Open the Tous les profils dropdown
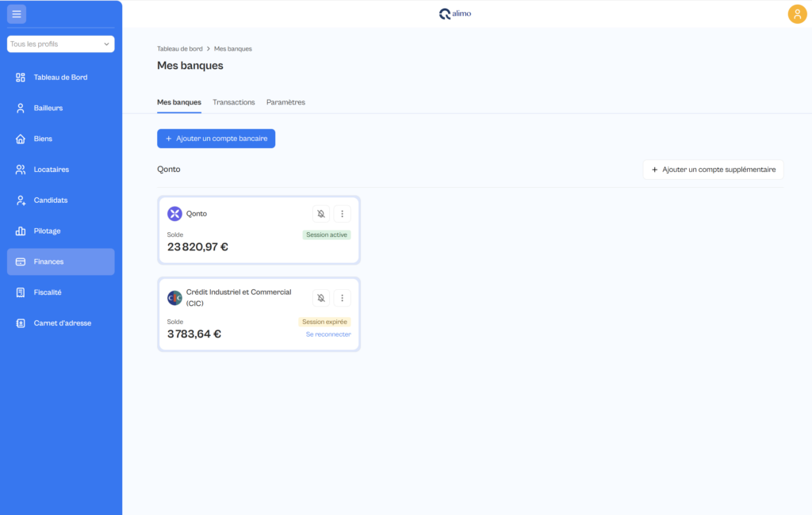This screenshot has height=515, width=812. [x=60, y=44]
